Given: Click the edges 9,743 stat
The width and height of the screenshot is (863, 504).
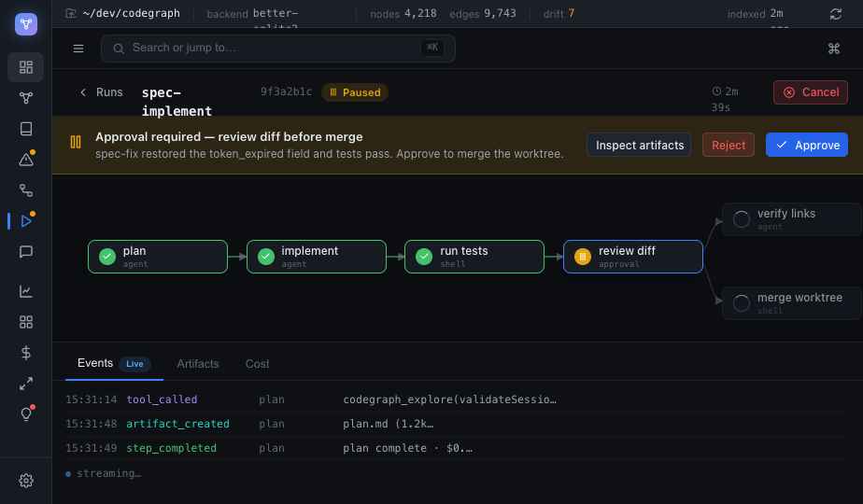Looking at the screenshot, I should (x=483, y=13).
